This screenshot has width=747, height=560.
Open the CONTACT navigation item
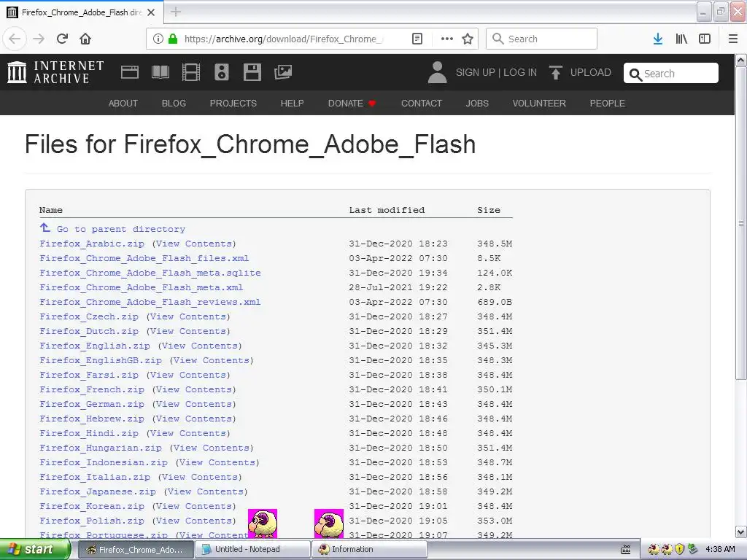(422, 104)
